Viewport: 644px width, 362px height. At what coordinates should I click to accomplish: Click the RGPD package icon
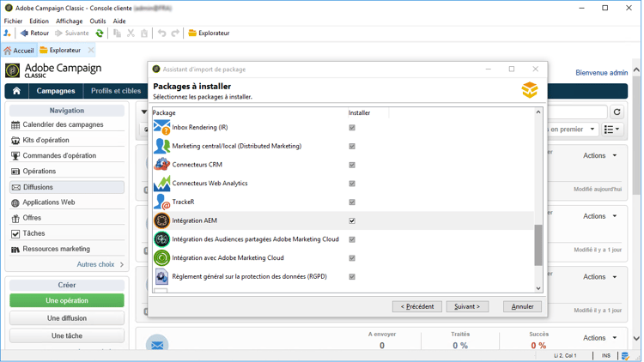(161, 276)
